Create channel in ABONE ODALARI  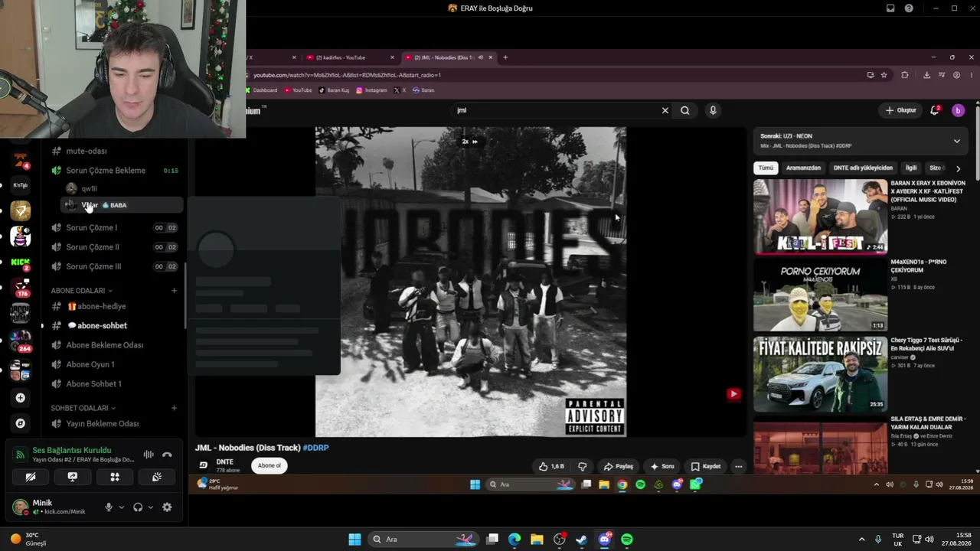coord(174,291)
